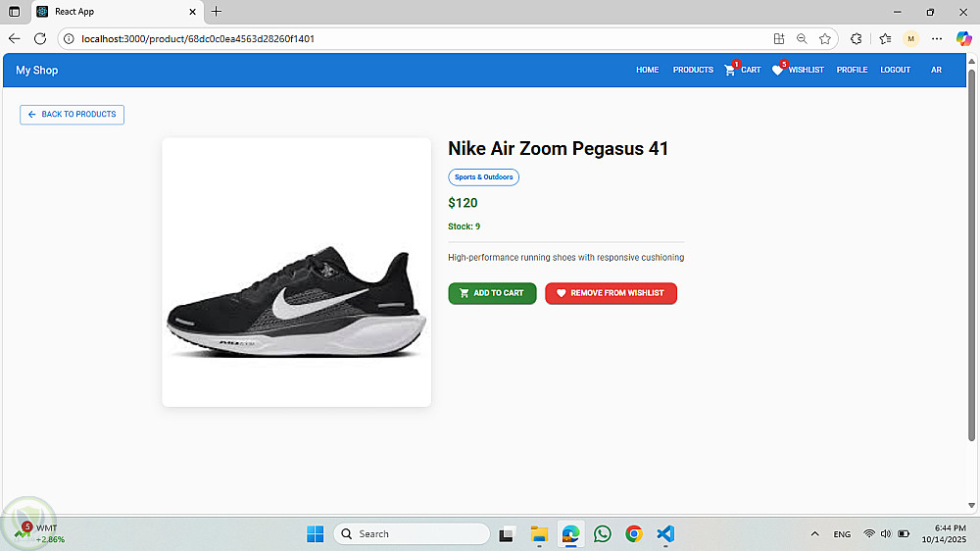The height and width of the screenshot is (551, 980).
Task: Open WhatsApp from taskbar
Action: (603, 534)
